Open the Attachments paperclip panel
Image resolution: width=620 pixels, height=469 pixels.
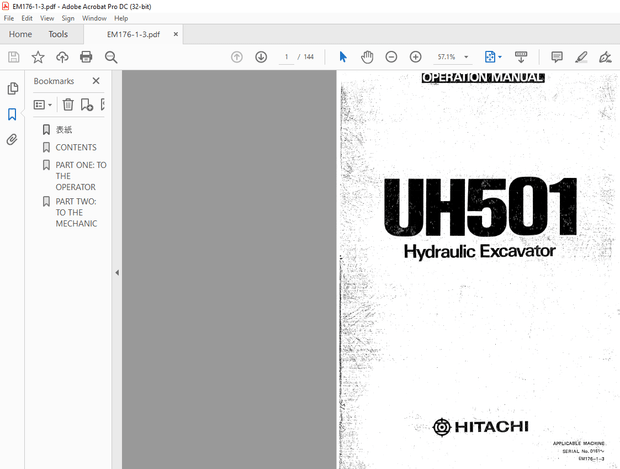coord(12,140)
